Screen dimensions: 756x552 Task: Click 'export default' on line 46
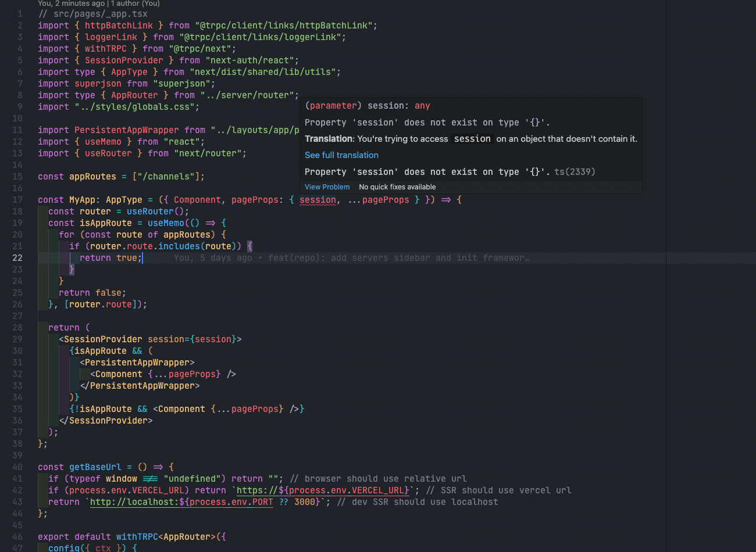point(74,537)
